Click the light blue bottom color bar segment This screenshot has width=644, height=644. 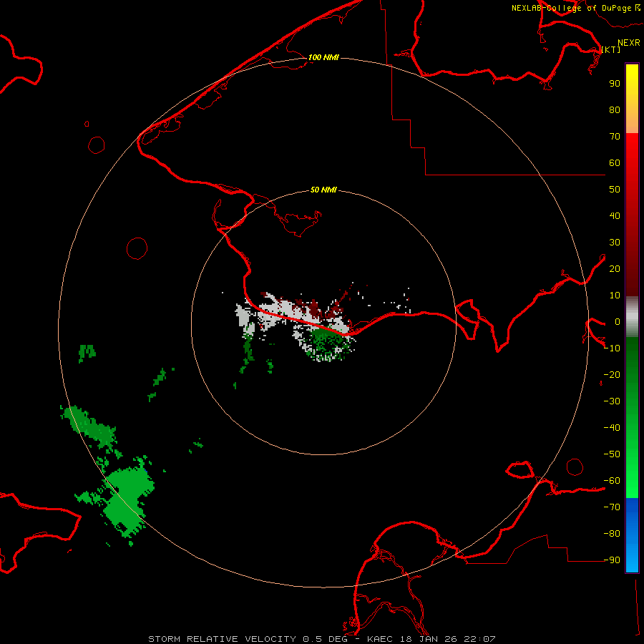tap(632, 559)
